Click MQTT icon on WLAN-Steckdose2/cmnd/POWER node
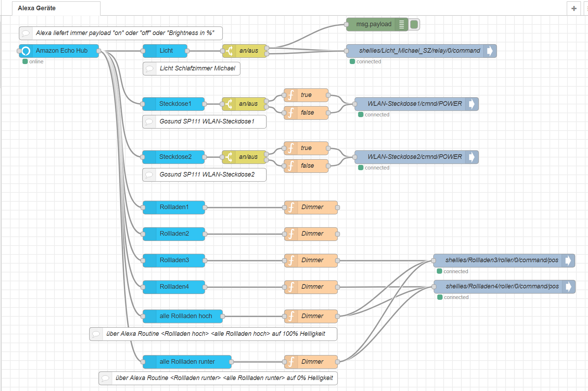 [x=472, y=157]
